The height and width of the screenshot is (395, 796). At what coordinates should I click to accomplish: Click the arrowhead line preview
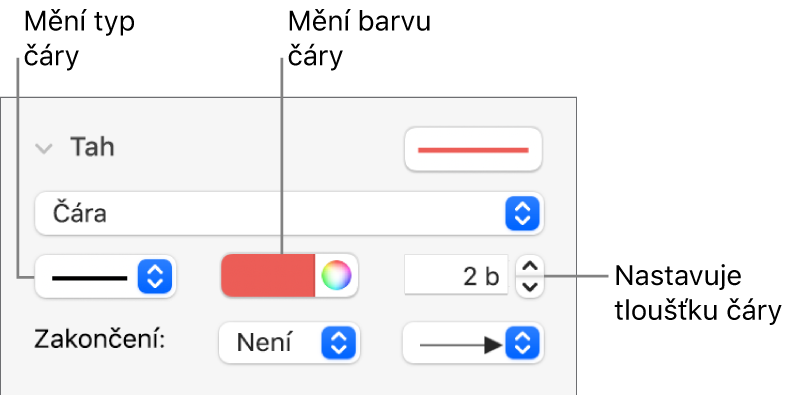click(461, 345)
